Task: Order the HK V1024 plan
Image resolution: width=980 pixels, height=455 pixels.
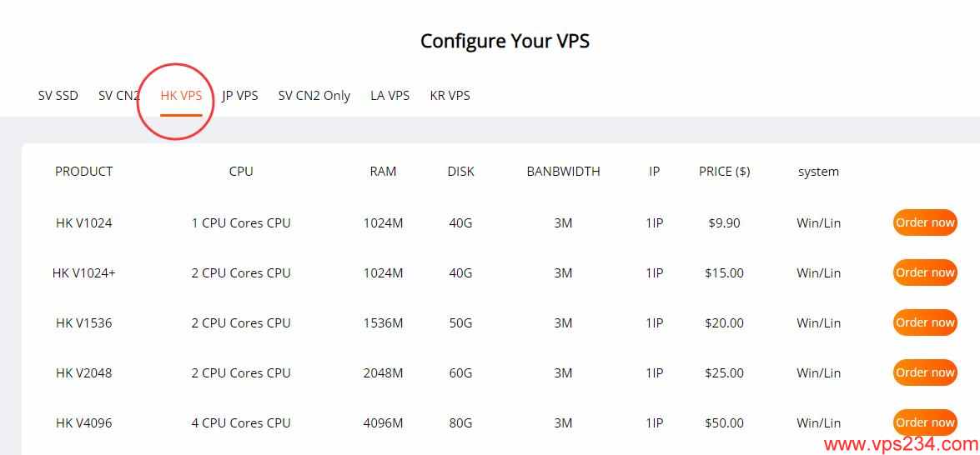Action: (x=925, y=222)
